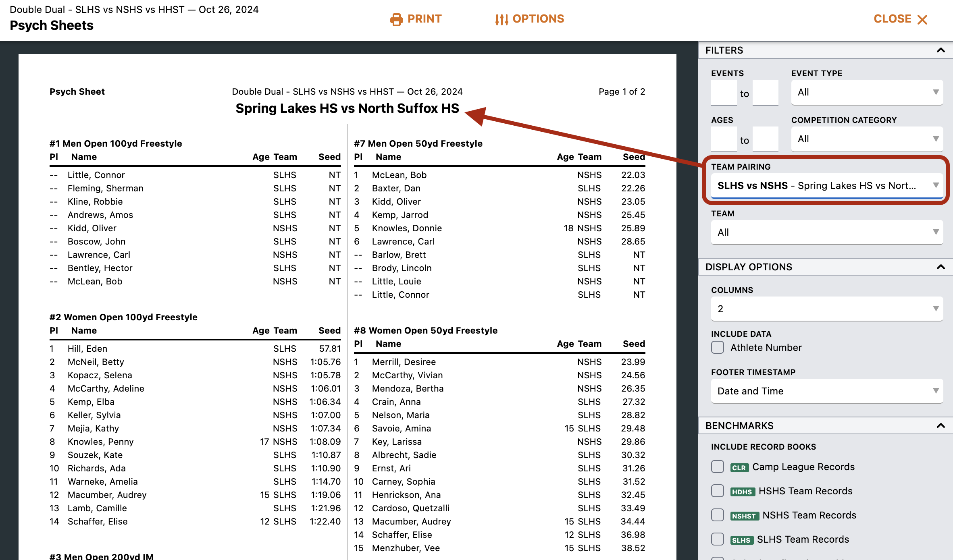Click the options sliders icon
Image resolution: width=953 pixels, height=560 pixels.
click(501, 19)
